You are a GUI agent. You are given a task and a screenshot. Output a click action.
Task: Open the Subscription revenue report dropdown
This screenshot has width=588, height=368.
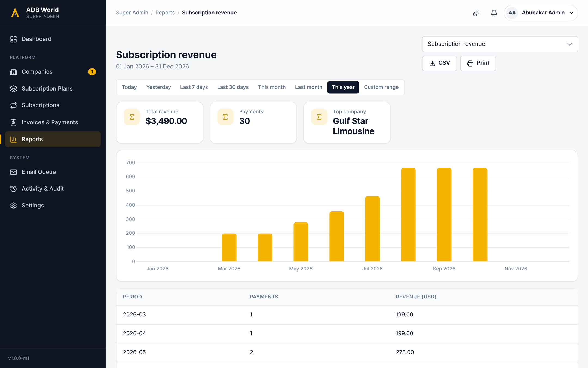point(500,44)
